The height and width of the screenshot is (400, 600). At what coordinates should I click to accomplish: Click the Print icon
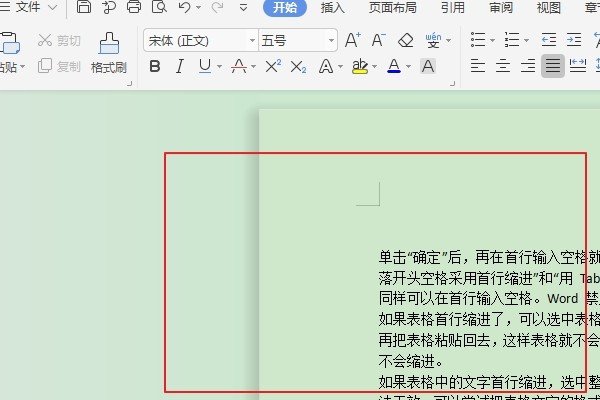[x=134, y=7]
